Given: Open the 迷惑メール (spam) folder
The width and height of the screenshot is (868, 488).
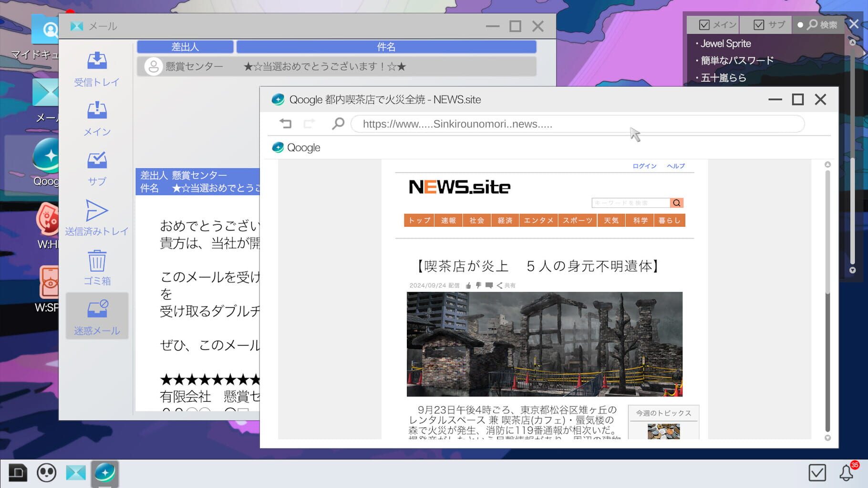Looking at the screenshot, I should (x=97, y=316).
